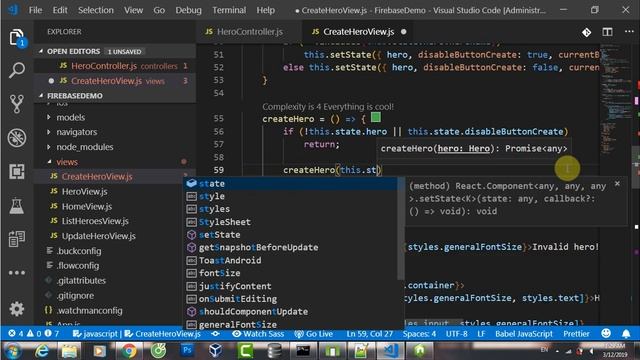Viewport: 640px width, 360px height.
Task: Collapse the Open Editors section
Action: pos(114,51)
